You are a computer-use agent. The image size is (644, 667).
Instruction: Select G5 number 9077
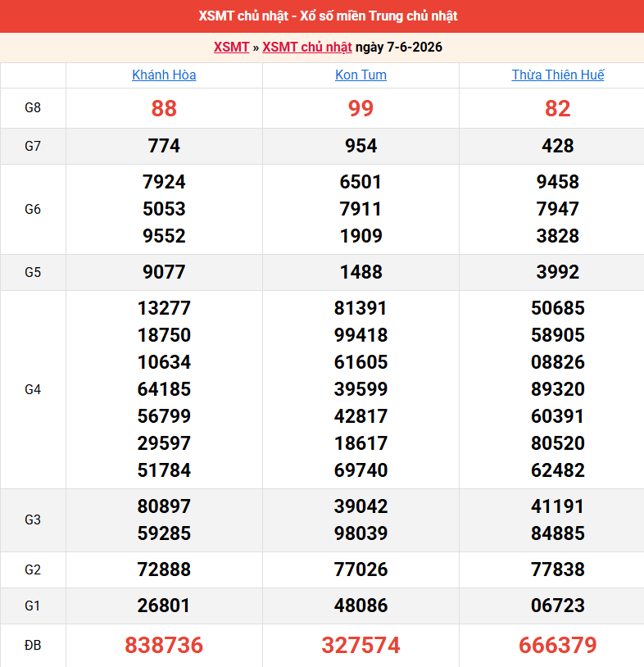(x=164, y=272)
